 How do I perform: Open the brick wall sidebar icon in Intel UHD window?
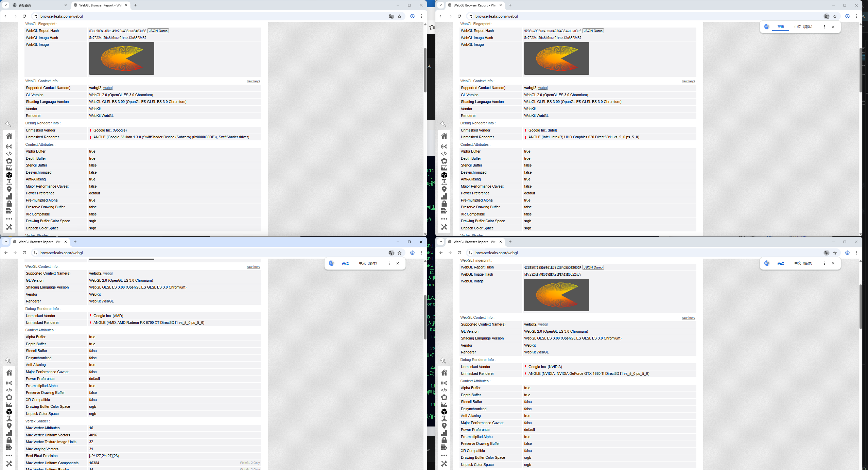(x=444, y=211)
